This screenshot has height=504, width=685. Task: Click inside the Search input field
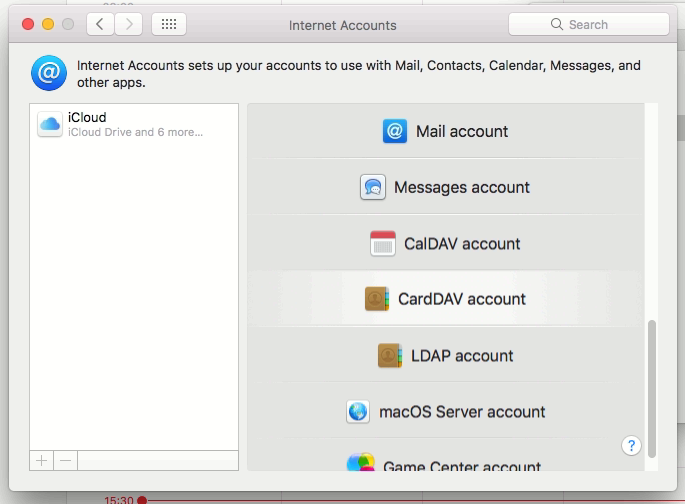point(588,24)
